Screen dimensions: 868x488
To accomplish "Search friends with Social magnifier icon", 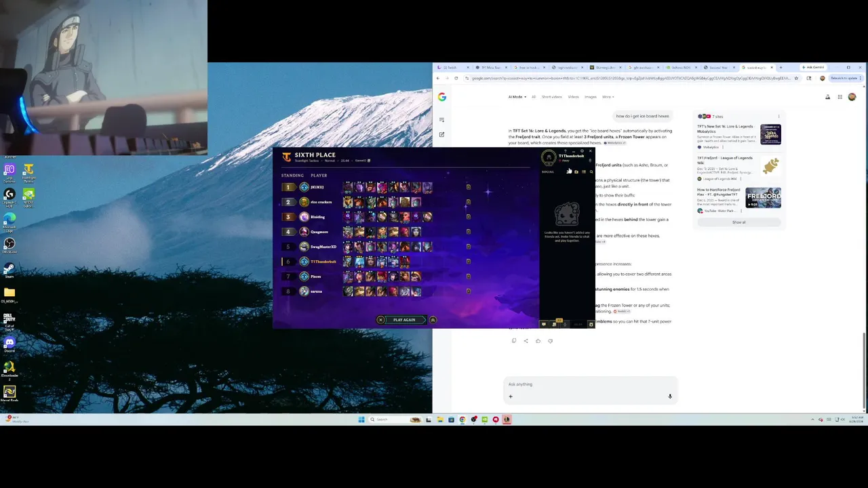I will point(591,171).
